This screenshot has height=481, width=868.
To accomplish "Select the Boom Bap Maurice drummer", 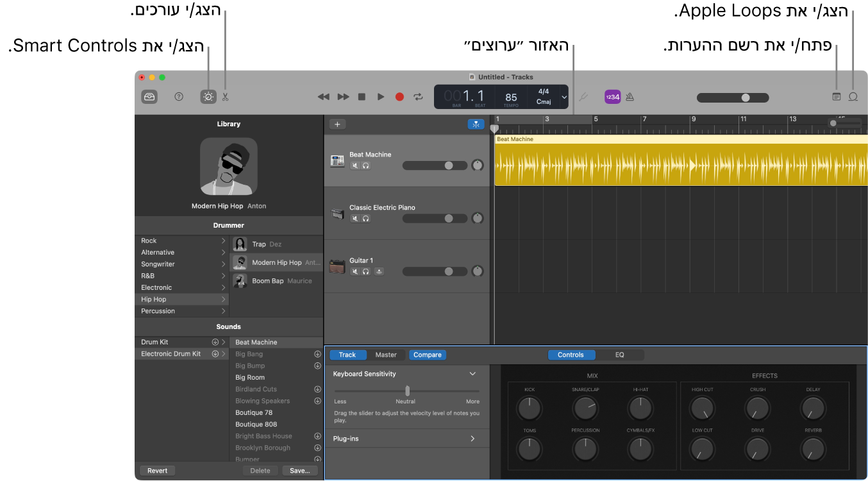I will point(276,281).
